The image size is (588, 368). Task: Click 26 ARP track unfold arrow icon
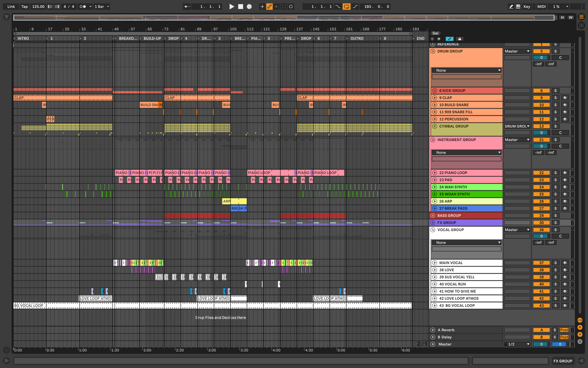coord(434,202)
